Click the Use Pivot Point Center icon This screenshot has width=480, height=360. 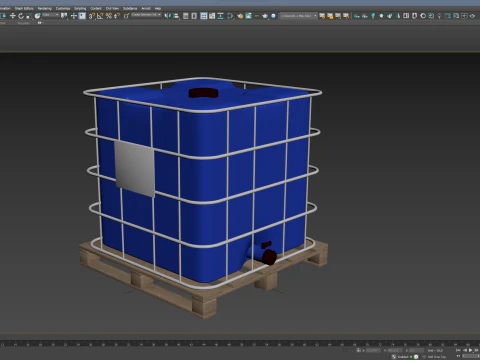64,16
